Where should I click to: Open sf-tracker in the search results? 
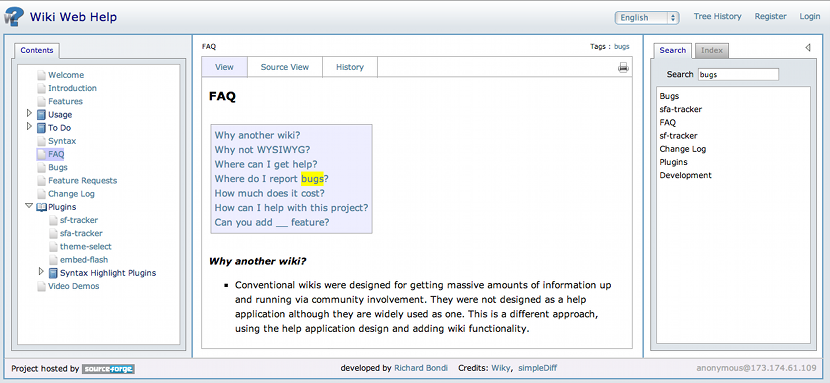(x=679, y=136)
